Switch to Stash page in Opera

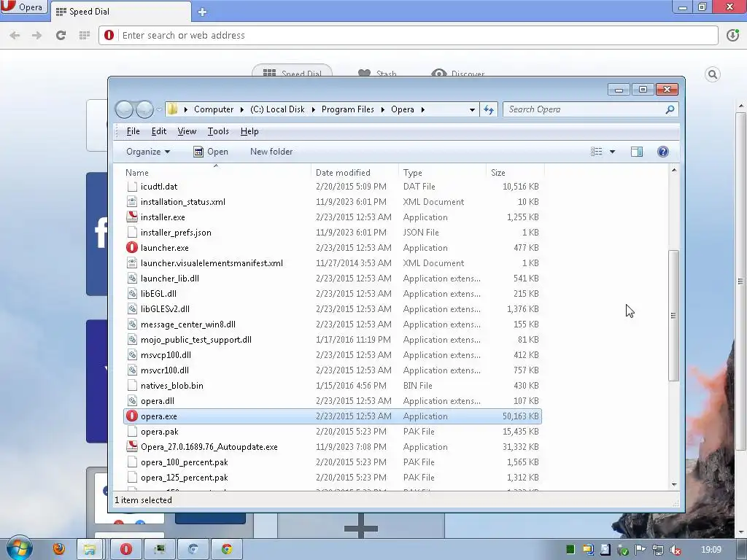(x=377, y=74)
